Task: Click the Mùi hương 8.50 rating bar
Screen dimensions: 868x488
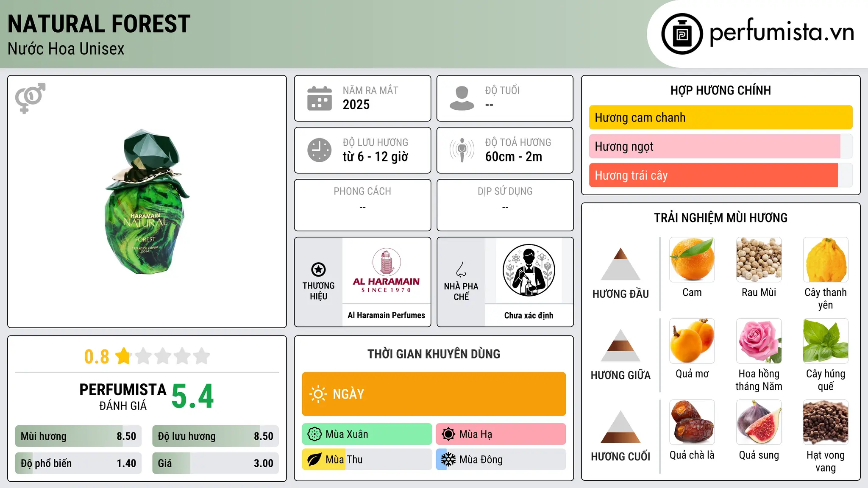Action: pyautogui.click(x=78, y=436)
